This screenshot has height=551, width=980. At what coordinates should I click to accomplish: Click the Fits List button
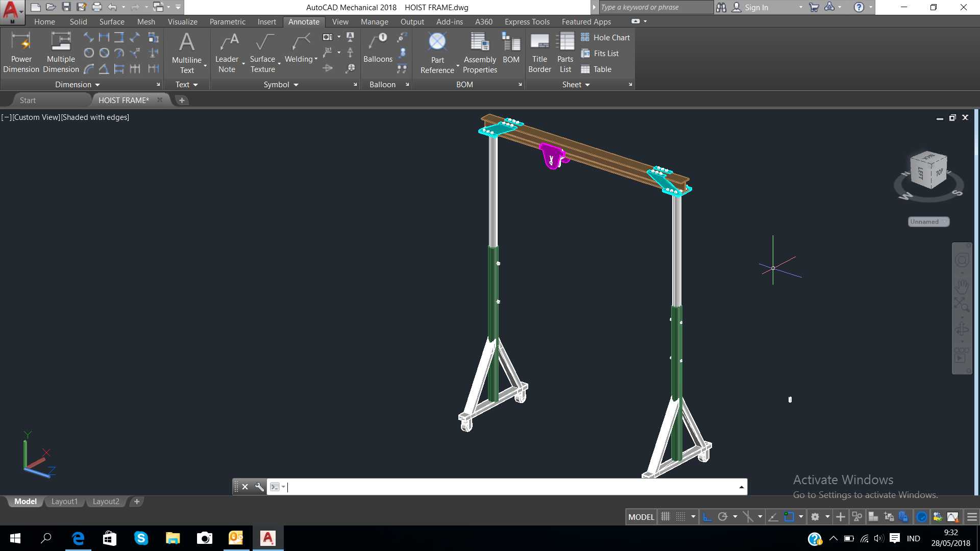(600, 53)
